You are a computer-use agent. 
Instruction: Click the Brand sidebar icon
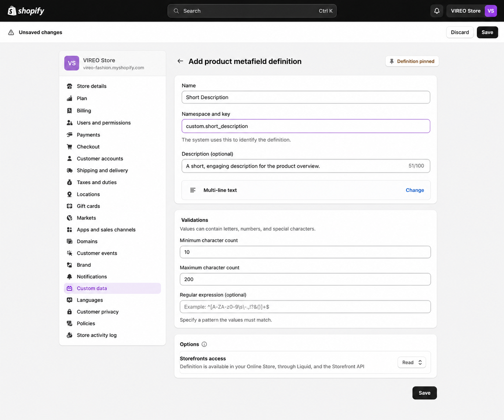(x=69, y=265)
